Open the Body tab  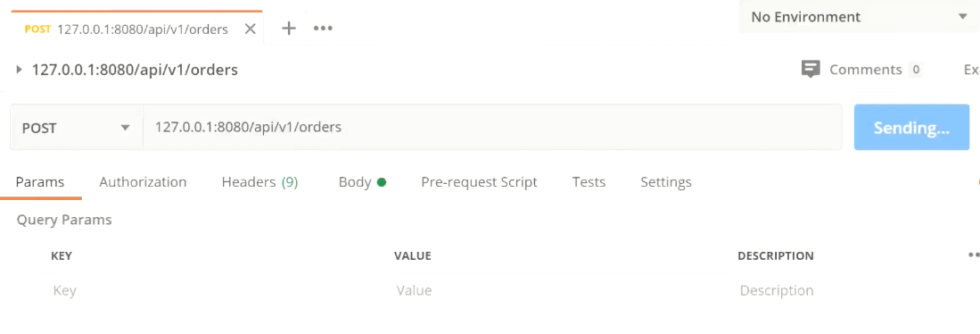362,182
